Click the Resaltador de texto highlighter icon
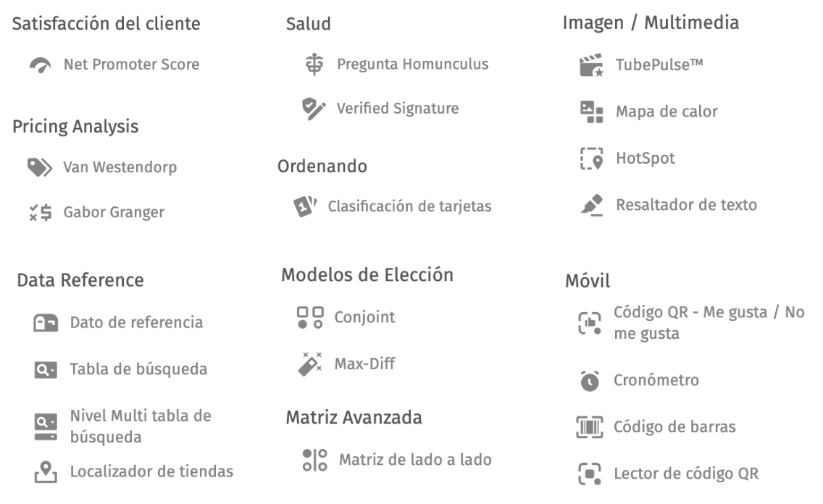Screen dimensions: 823x504 [591, 205]
